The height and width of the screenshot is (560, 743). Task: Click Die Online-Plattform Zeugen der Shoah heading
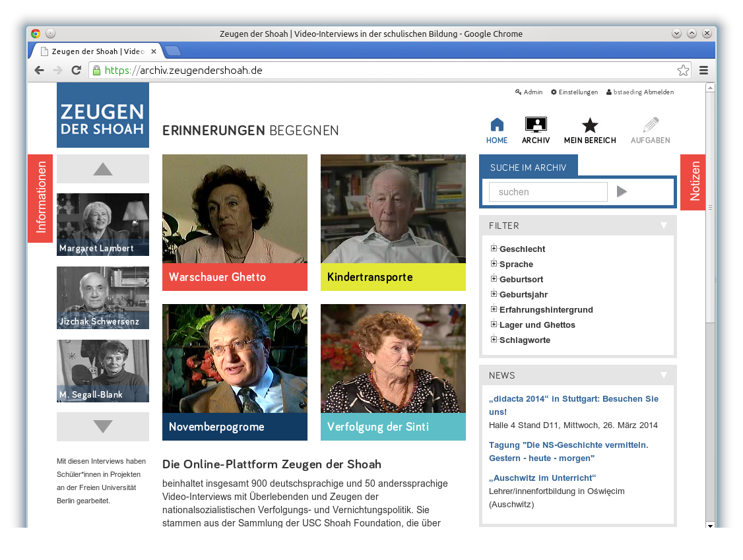click(272, 464)
